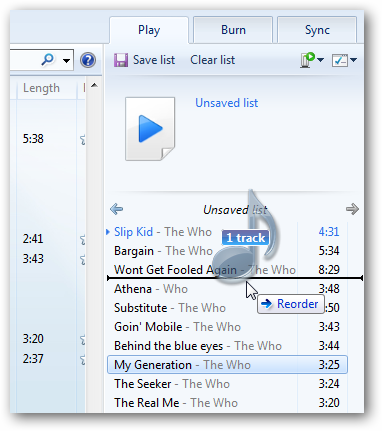Open the Sync tab
This screenshot has width=382, height=431.
coord(317,30)
